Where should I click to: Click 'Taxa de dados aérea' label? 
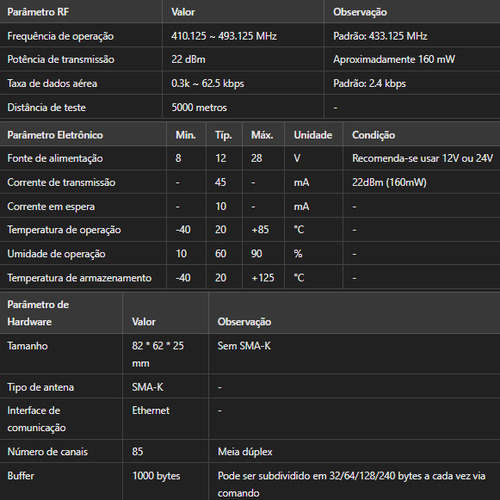(x=52, y=83)
